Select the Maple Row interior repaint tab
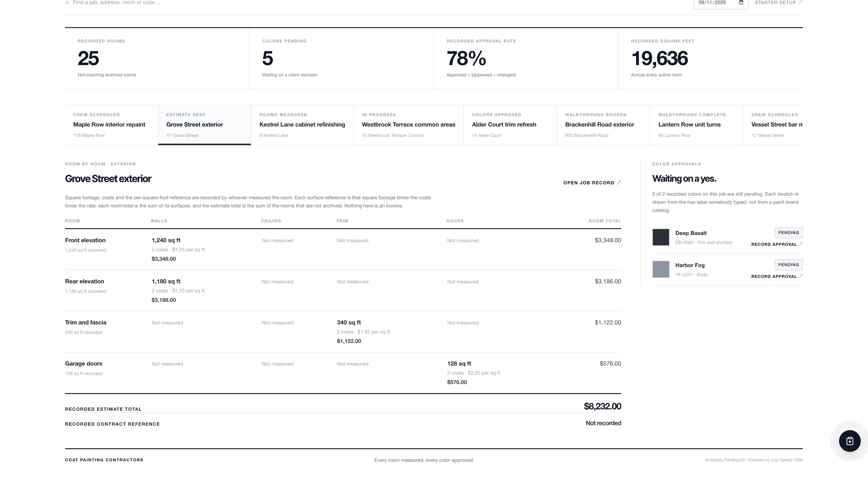Screen dimensions: 868x488 111,125
